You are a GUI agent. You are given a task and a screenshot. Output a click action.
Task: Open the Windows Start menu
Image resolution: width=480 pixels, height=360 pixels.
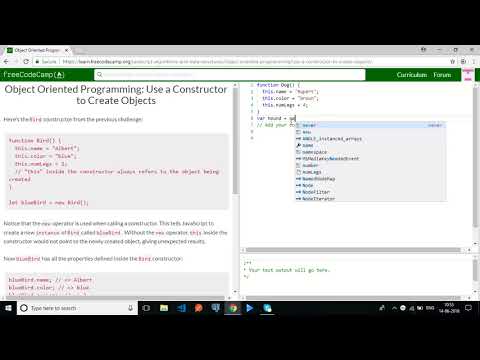(x=8, y=308)
